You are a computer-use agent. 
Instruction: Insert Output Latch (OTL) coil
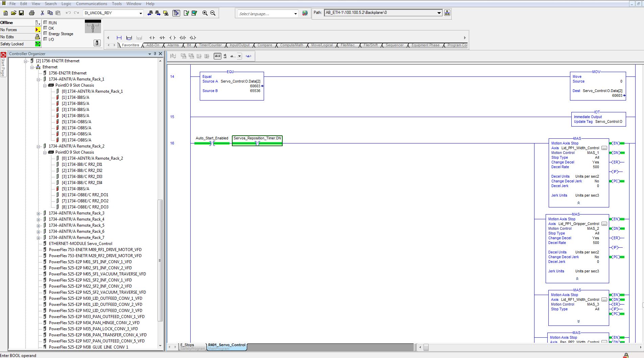[x=193, y=38]
